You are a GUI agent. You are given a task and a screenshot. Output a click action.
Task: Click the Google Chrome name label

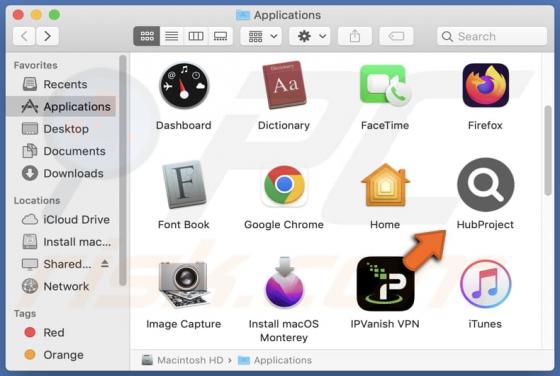284,225
